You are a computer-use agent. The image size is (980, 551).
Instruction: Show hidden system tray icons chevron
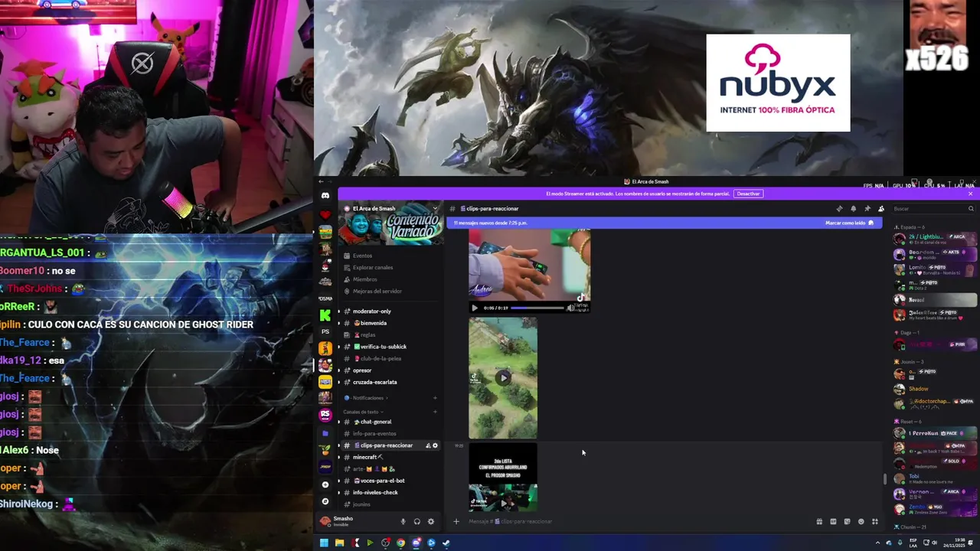tap(877, 543)
